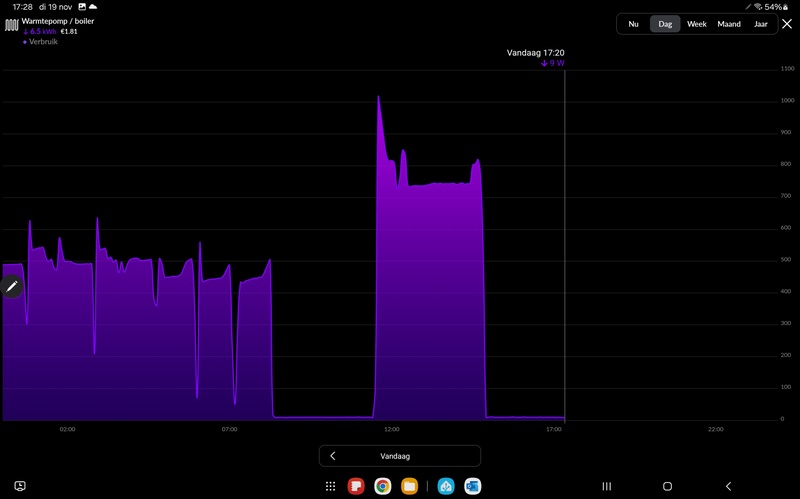Tap the 12:00 x-axis label
Viewport: 800px width, 499px height.
(x=392, y=429)
